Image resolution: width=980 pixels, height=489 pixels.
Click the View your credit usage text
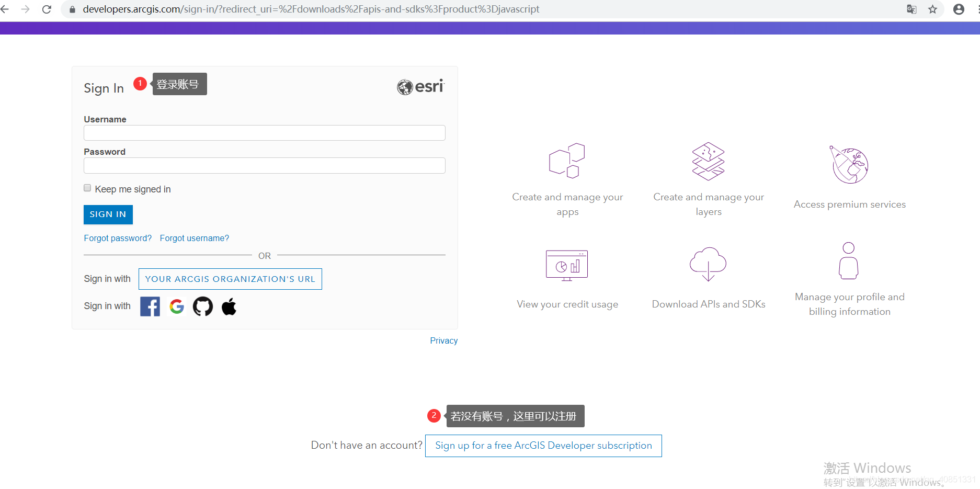point(567,304)
